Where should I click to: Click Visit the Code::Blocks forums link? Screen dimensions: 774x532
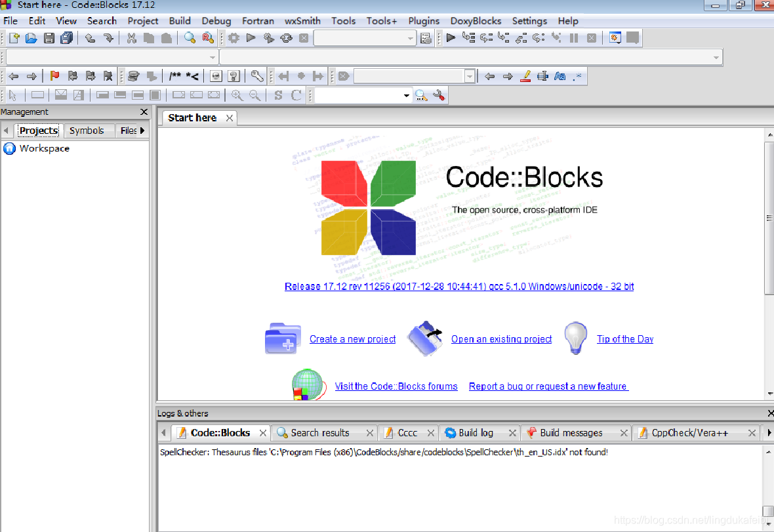click(x=396, y=386)
